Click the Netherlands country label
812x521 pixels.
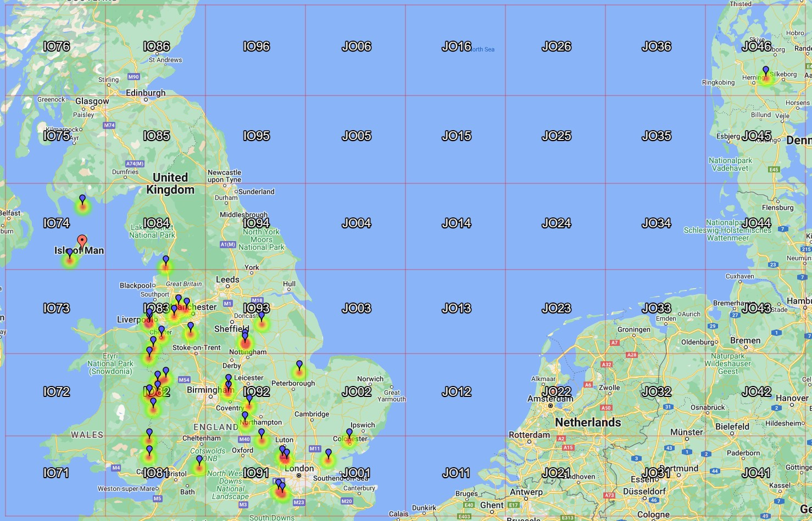tap(588, 422)
